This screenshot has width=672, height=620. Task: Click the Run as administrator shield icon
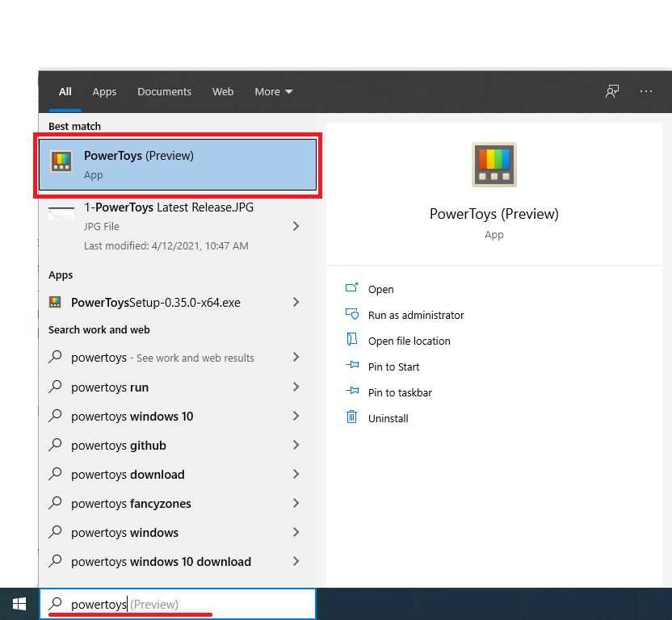click(x=352, y=314)
